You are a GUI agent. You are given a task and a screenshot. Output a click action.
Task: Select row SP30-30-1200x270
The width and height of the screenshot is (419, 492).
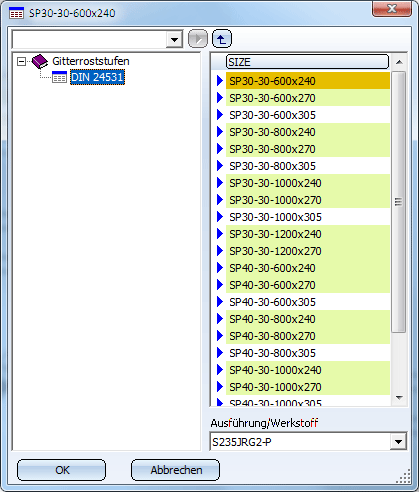[x=308, y=251]
